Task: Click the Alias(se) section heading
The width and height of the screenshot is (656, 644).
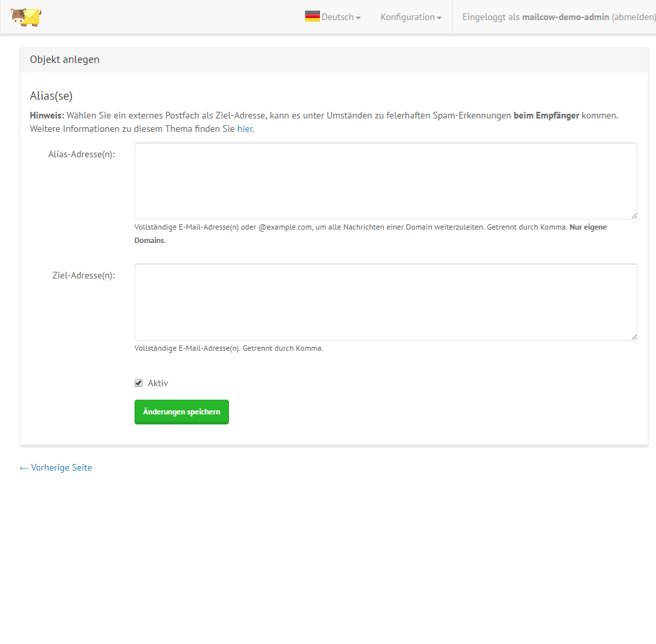Action: coord(52,96)
